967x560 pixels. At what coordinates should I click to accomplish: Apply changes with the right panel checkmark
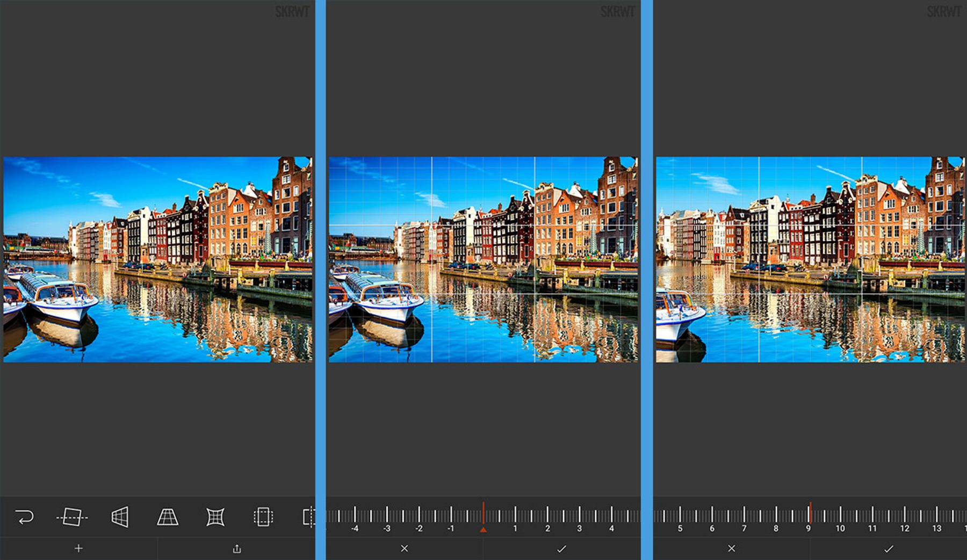point(889,548)
